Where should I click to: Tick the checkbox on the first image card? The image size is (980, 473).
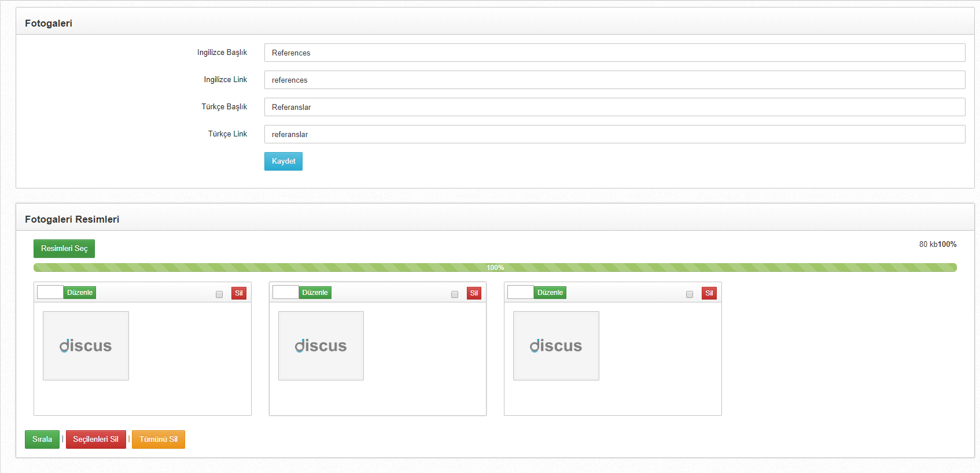click(x=219, y=294)
